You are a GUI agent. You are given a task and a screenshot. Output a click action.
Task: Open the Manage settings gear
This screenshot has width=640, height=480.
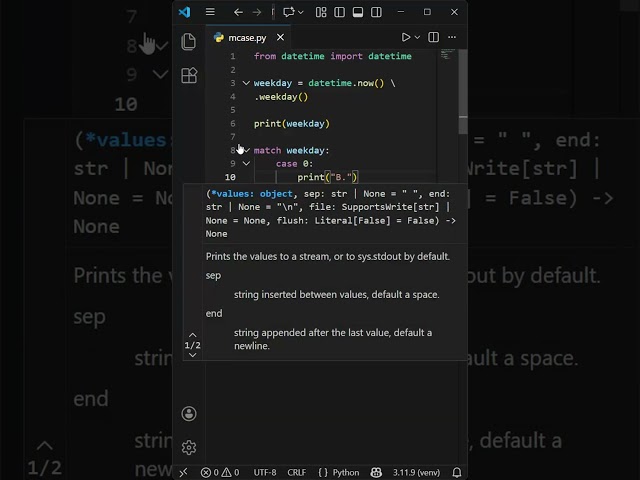point(188,447)
